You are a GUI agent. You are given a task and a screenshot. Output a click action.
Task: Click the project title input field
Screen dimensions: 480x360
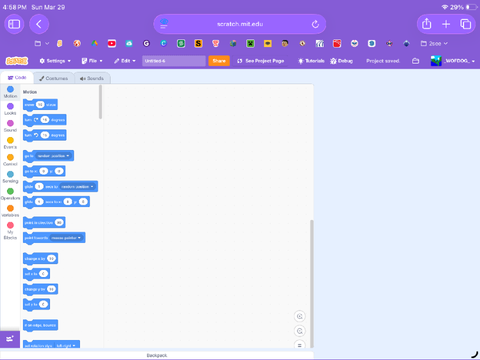pyautogui.click(x=174, y=61)
